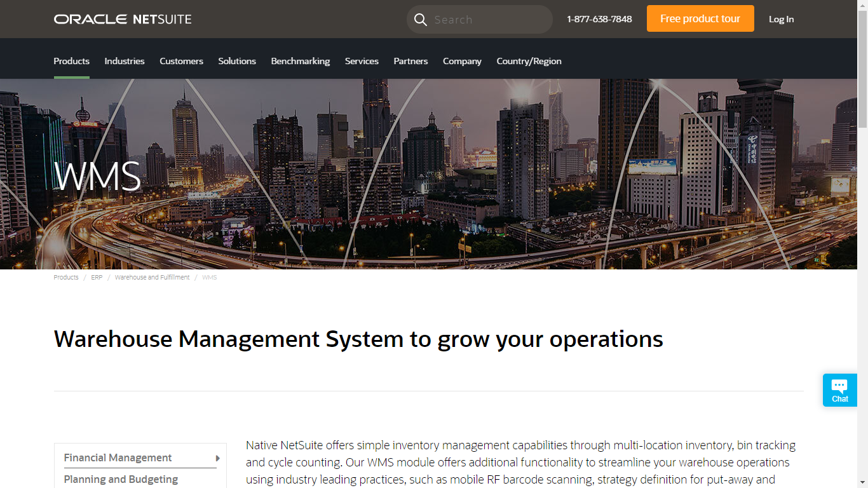Go to Warehouse and Fulfillment breadcrumb

point(153,278)
